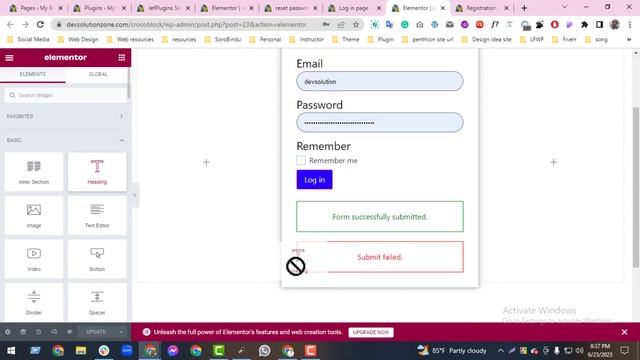Select the Image widget
The height and width of the screenshot is (360, 640).
click(x=34, y=216)
